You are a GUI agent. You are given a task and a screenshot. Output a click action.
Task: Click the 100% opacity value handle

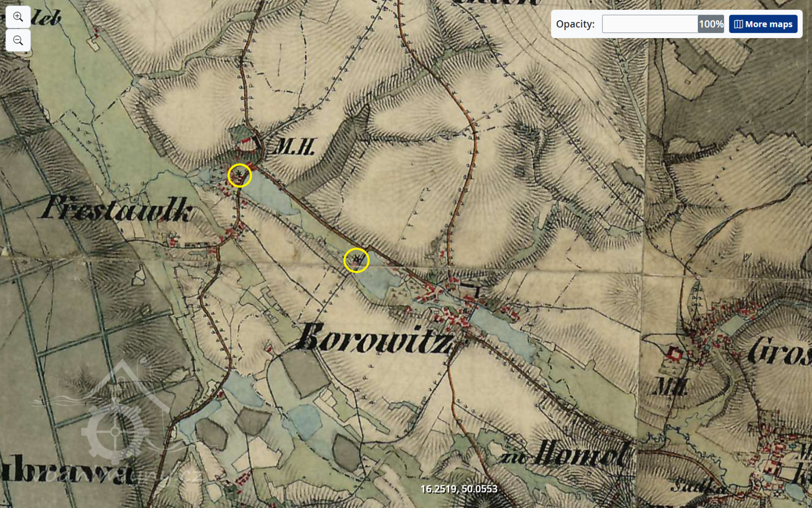710,24
